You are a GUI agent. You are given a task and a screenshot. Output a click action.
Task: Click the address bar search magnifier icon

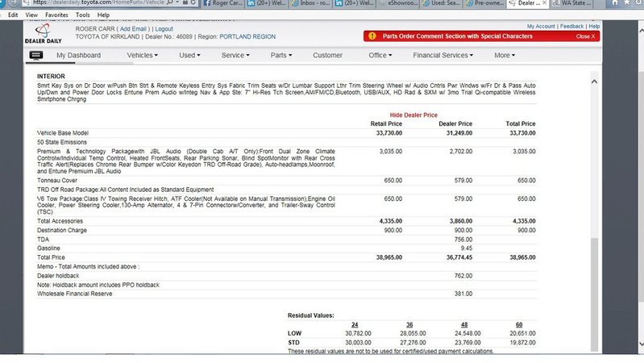pyautogui.click(x=170, y=2)
